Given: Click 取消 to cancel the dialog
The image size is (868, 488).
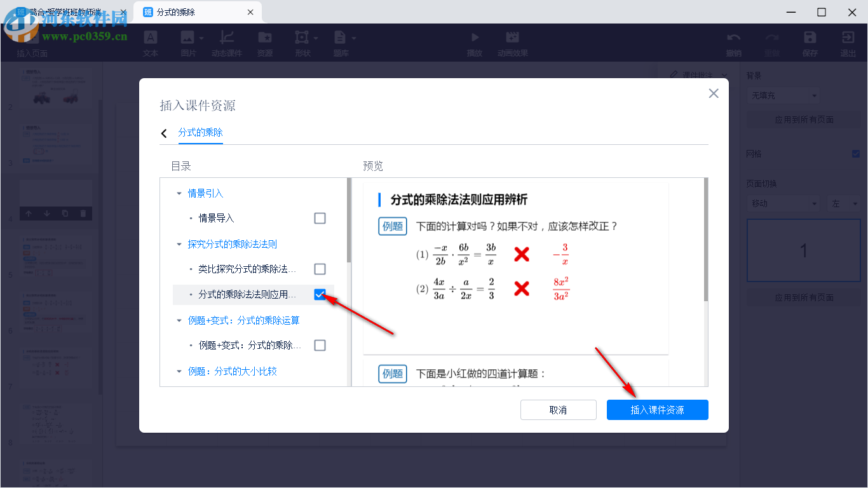Looking at the screenshot, I should coord(558,410).
